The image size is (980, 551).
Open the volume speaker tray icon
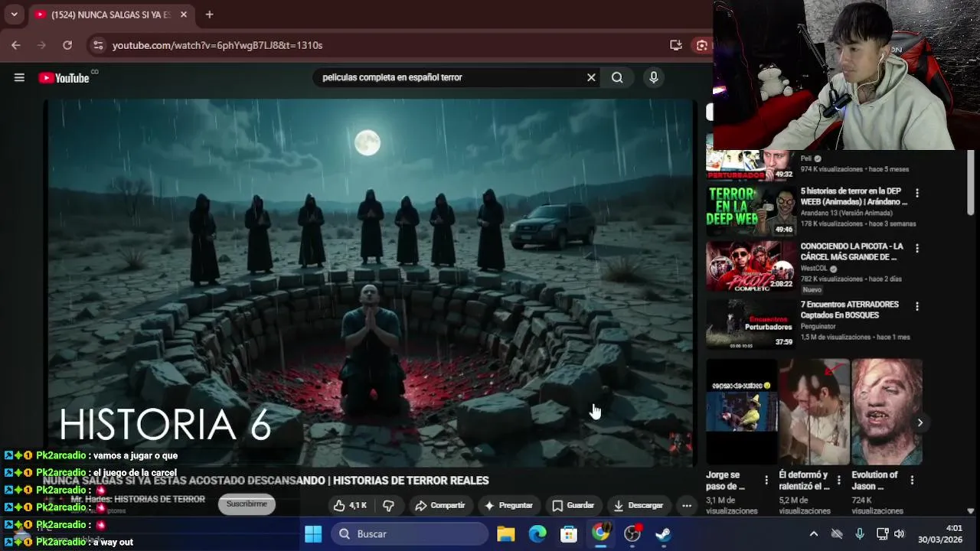899,534
